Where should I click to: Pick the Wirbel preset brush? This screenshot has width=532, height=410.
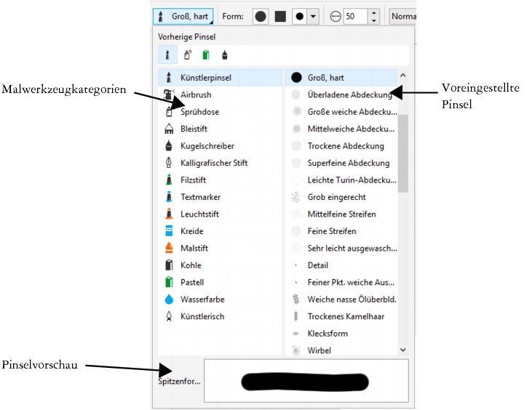319,350
